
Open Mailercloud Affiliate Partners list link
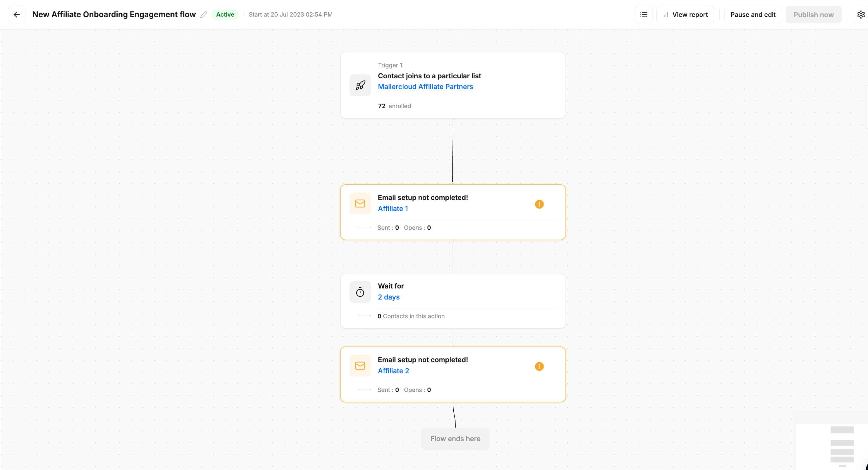(x=425, y=87)
